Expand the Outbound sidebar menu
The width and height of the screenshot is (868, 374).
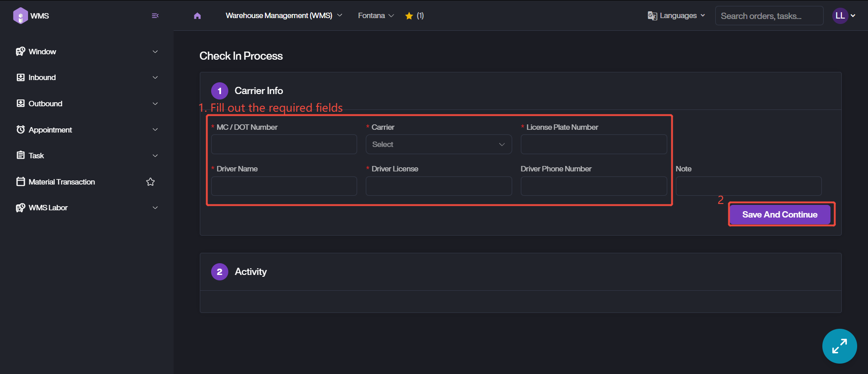click(87, 104)
